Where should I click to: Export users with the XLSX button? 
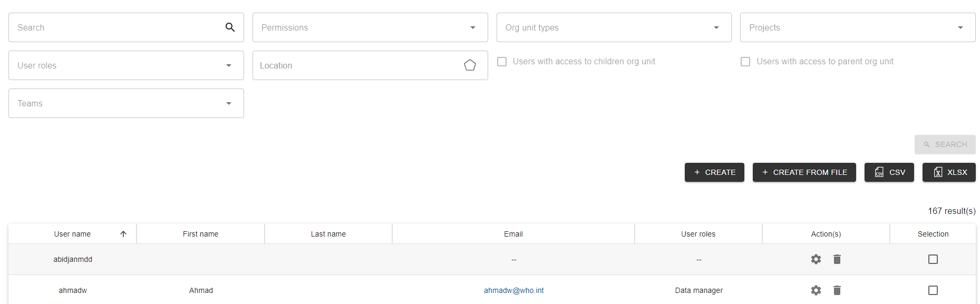(948, 172)
